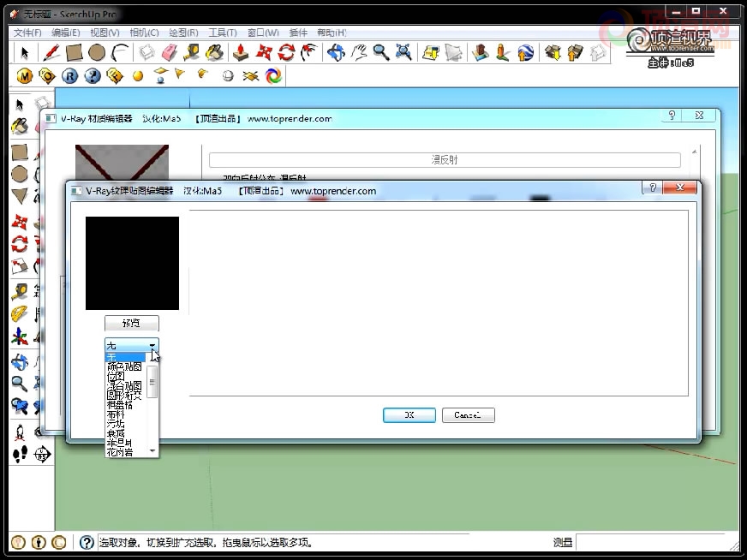Open the 文件(F) menu
This screenshot has height=560, width=747.
click(27, 33)
